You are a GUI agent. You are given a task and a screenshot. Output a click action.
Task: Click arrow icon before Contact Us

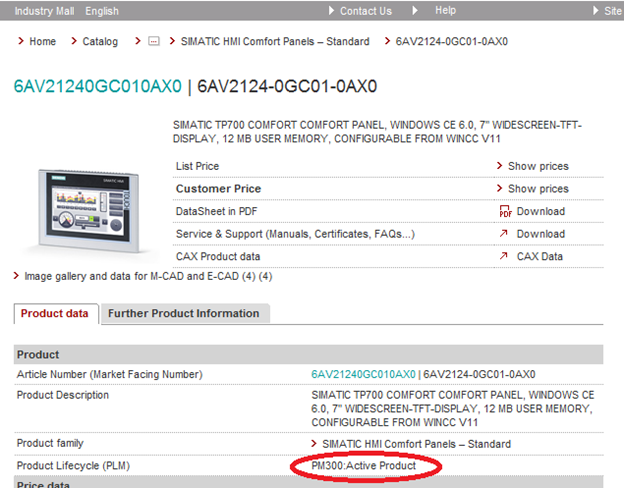click(331, 10)
